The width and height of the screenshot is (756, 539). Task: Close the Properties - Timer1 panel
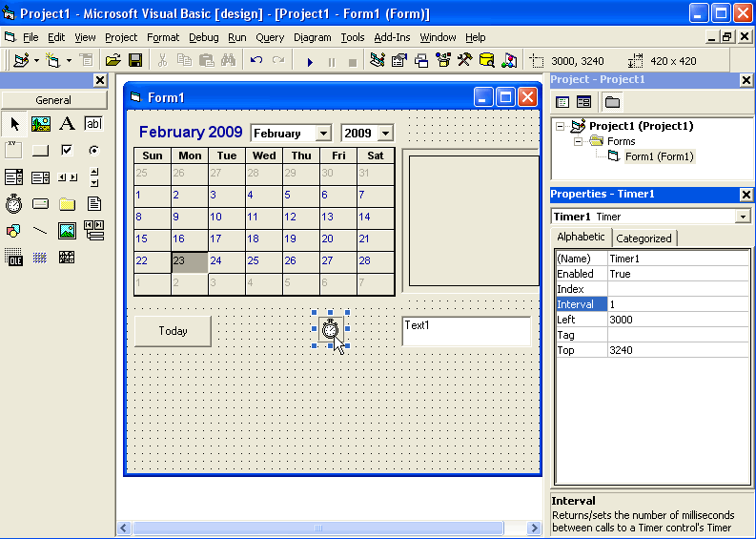pyautogui.click(x=746, y=195)
